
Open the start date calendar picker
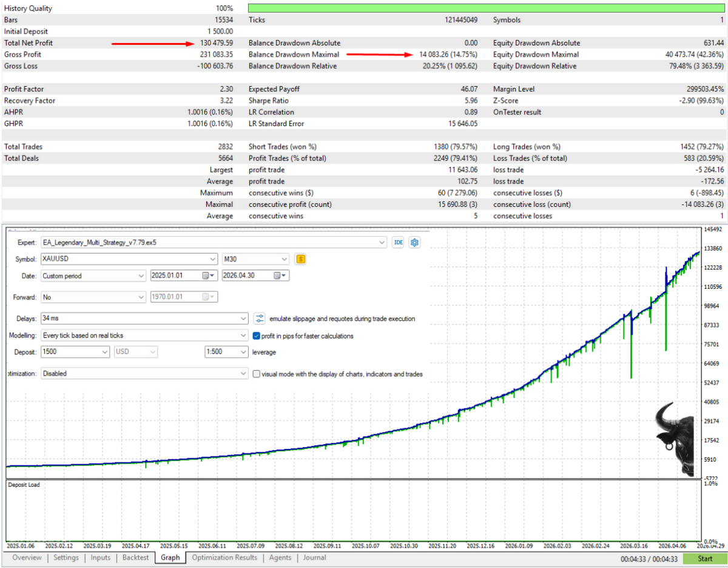coord(209,276)
